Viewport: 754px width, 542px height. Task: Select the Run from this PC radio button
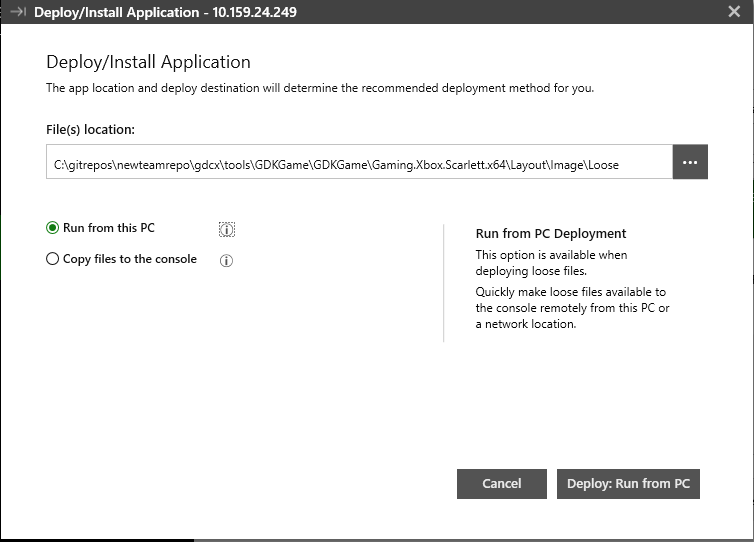[52, 228]
